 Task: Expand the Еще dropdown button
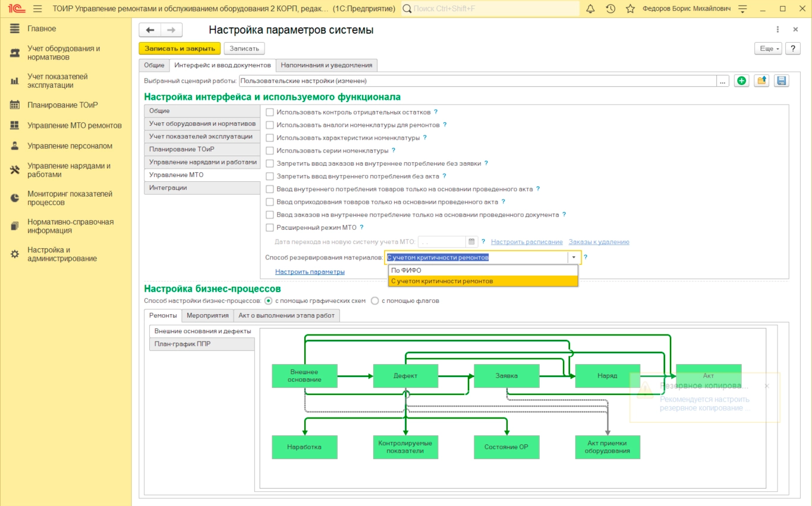click(x=767, y=49)
